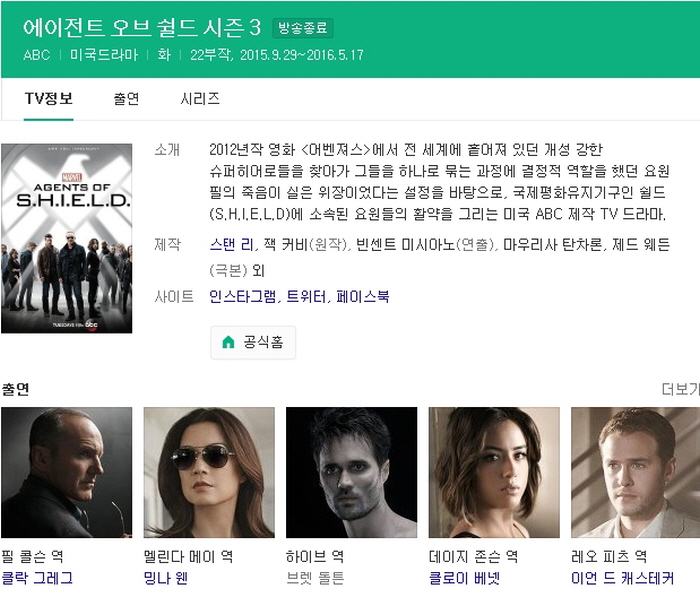Open actor link 밍나 웬

pyautogui.click(x=165, y=578)
